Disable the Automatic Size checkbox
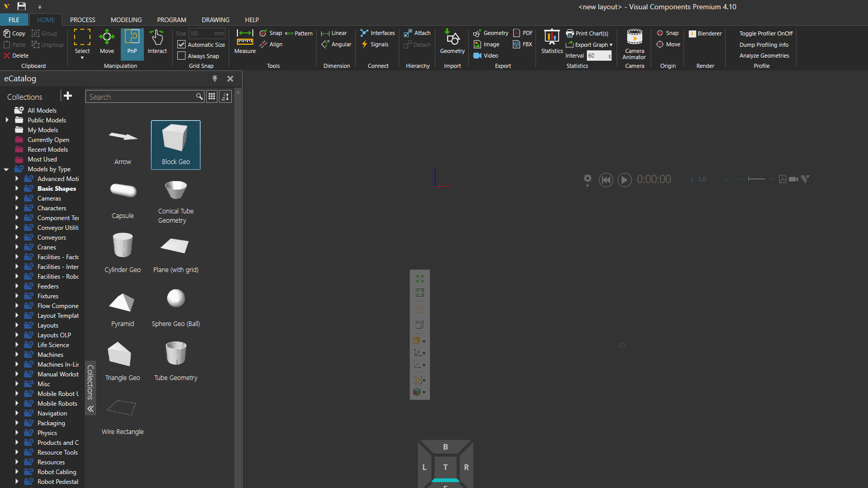868x488 pixels. click(181, 45)
